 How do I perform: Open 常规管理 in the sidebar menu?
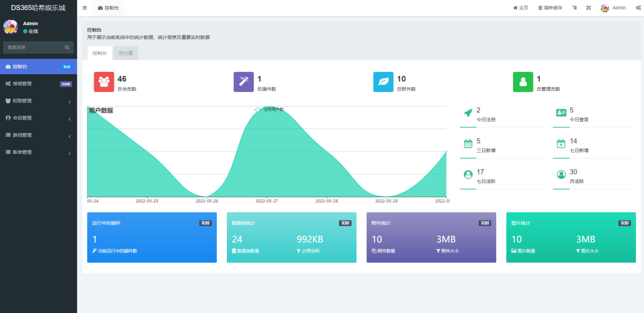click(x=38, y=84)
